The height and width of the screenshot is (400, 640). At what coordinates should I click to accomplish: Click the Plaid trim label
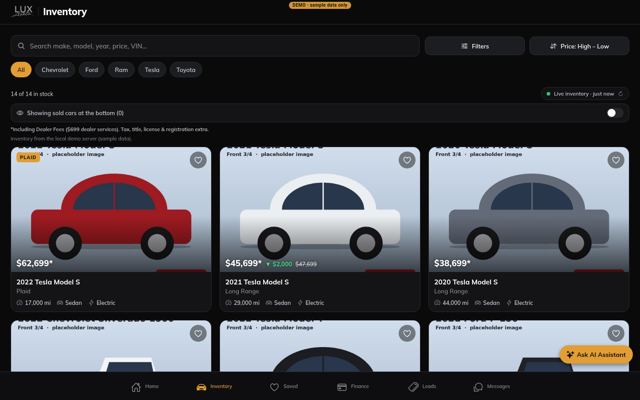(23, 291)
